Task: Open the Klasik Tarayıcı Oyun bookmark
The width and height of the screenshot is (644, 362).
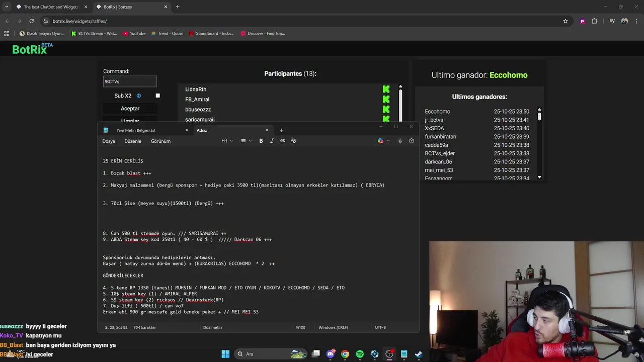Action: click(42, 34)
